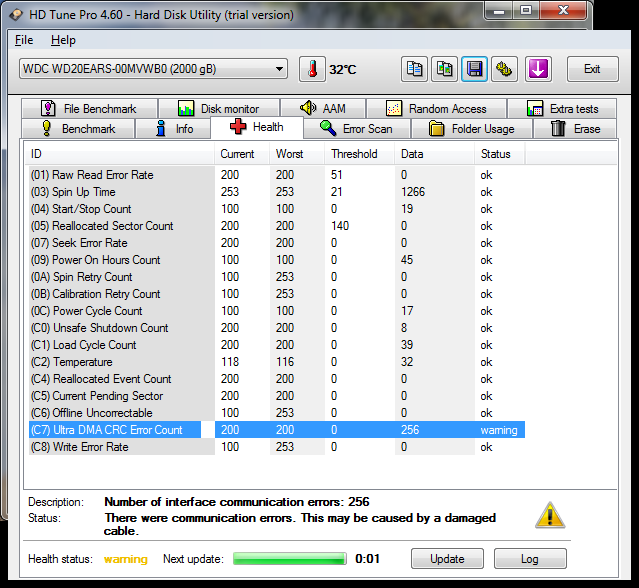The height and width of the screenshot is (588, 639).
Task: Select the Reallocated Event Count row
Action: pyautogui.click(x=277, y=379)
